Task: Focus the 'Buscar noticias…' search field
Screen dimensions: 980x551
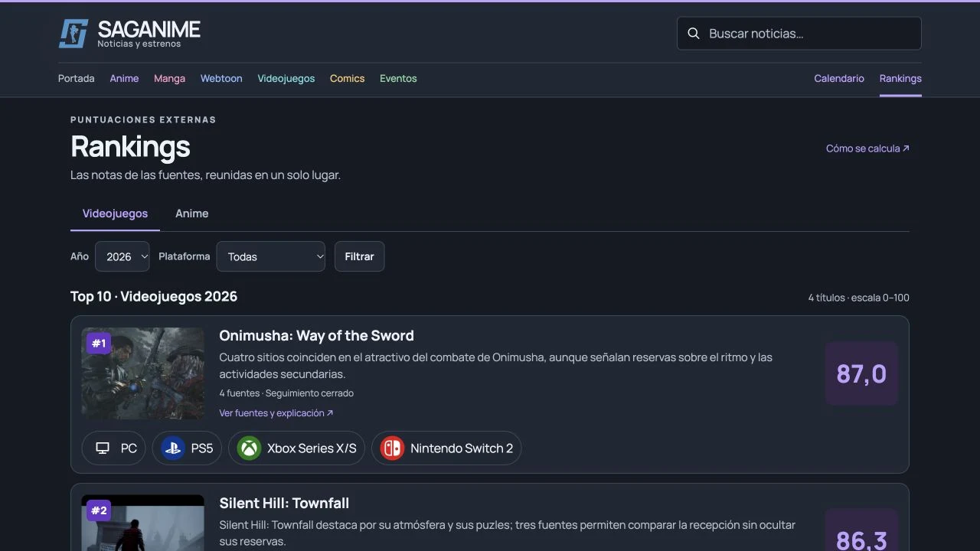Action: pyautogui.click(x=799, y=34)
